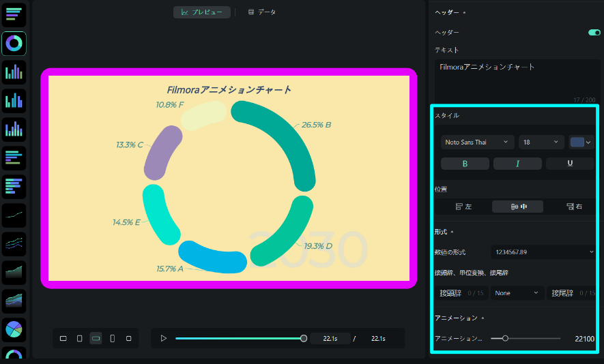Select the donut chart type in sidebar
This screenshot has width=604, height=364.
pos(14,44)
